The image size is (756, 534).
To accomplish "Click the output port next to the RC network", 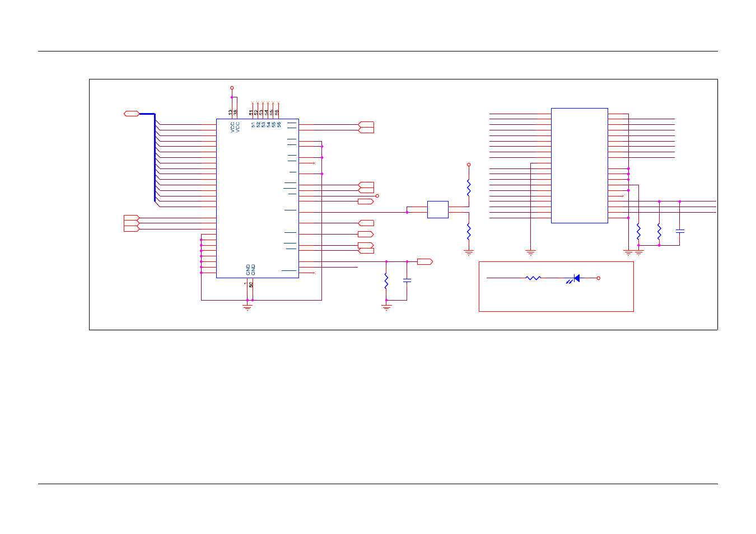I will 425,261.
